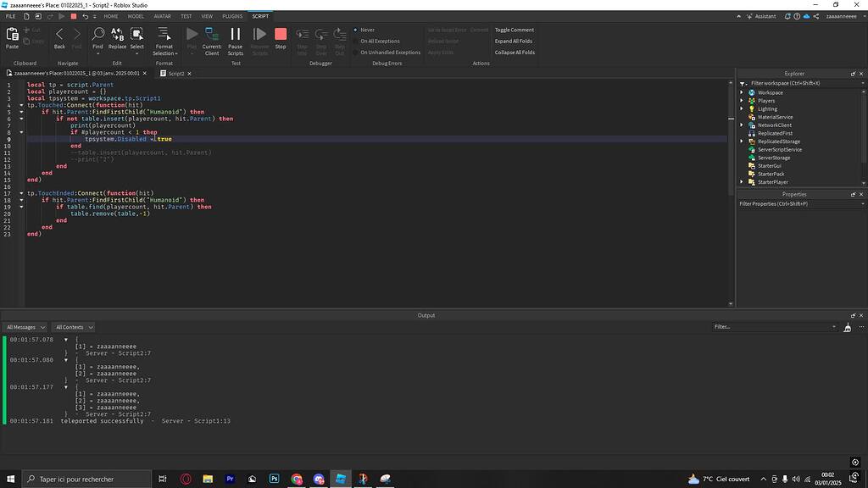Click the Toggle Comment button
Viewport: 868px width, 488px height.
coord(513,30)
